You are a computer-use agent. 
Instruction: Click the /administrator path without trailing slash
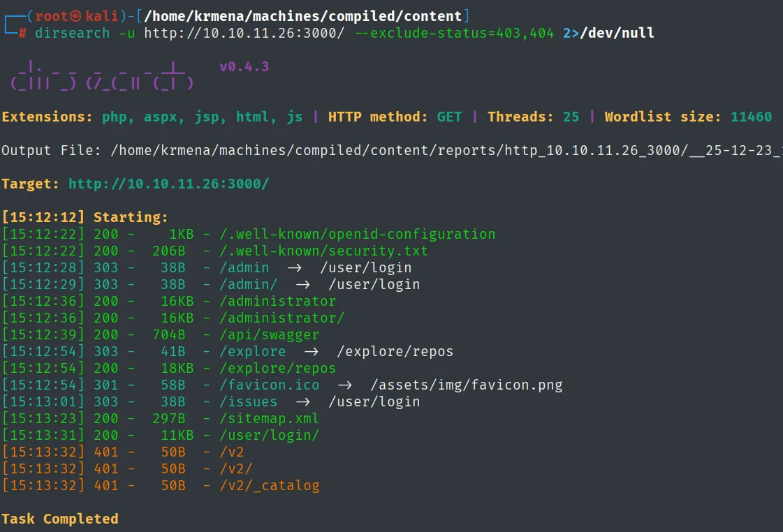277,301
